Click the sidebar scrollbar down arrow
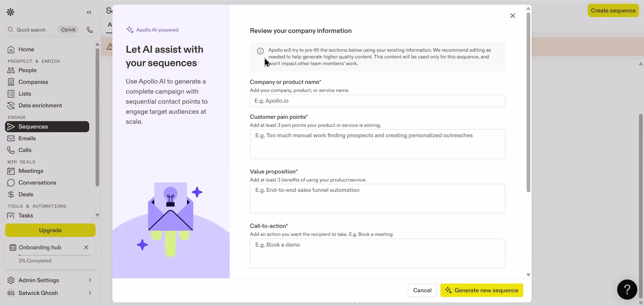Screen dimensions: 644x306 (x=97, y=215)
